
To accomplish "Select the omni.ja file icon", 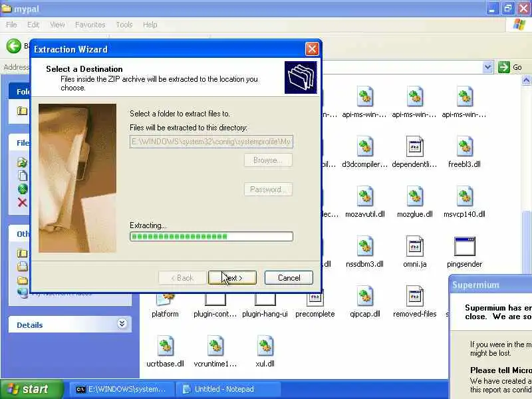I will tap(414, 246).
